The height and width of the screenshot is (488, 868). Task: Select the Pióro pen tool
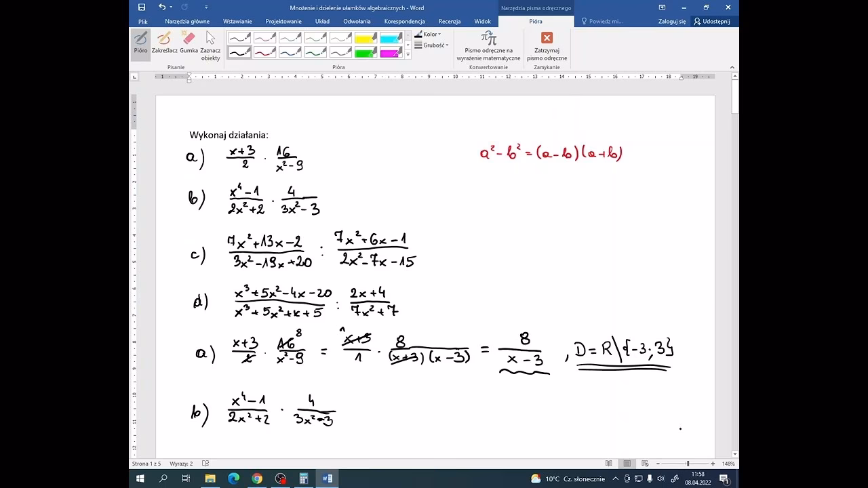140,45
